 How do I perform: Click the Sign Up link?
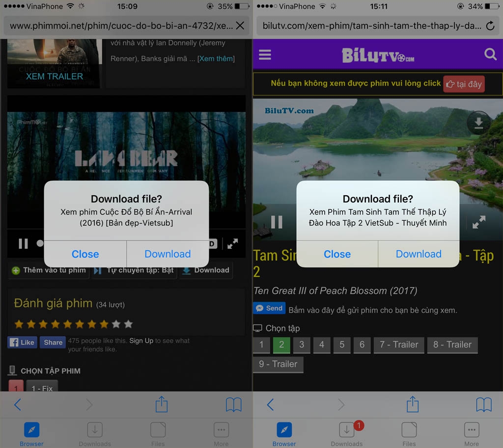[x=141, y=341]
